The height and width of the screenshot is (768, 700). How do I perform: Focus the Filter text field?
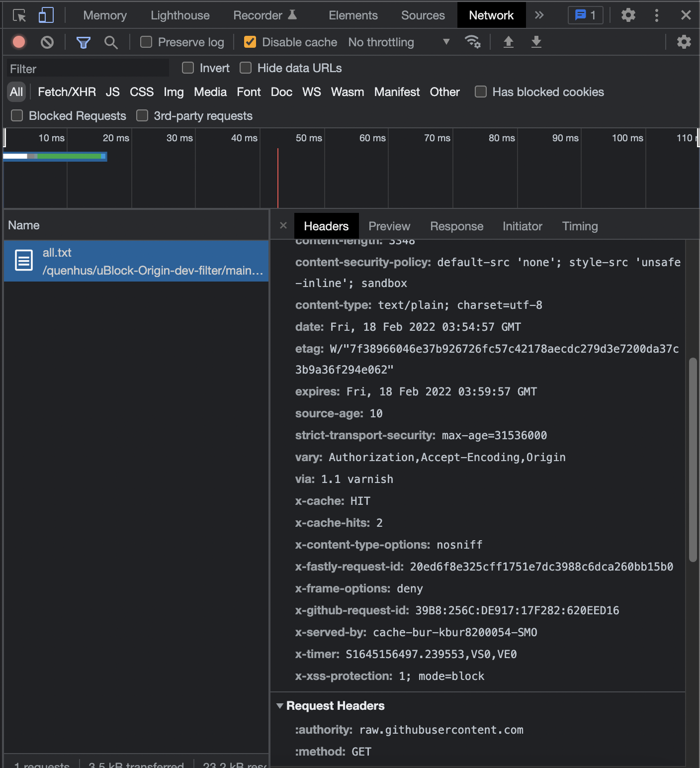[87, 69]
